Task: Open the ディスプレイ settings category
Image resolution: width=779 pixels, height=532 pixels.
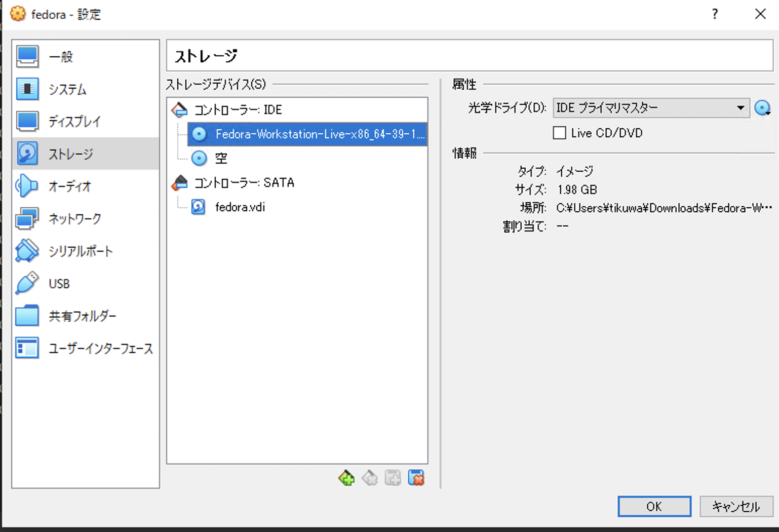Action: [85, 121]
